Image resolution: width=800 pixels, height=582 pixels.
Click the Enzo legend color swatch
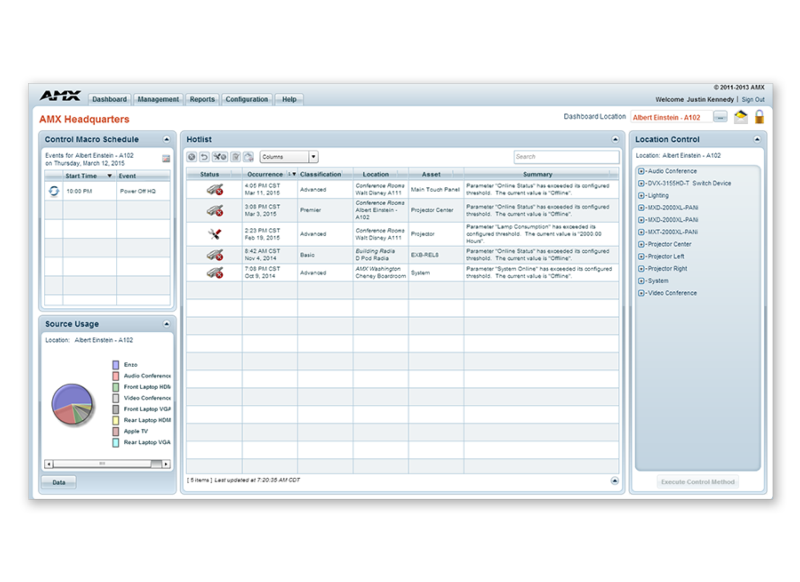[115, 365]
